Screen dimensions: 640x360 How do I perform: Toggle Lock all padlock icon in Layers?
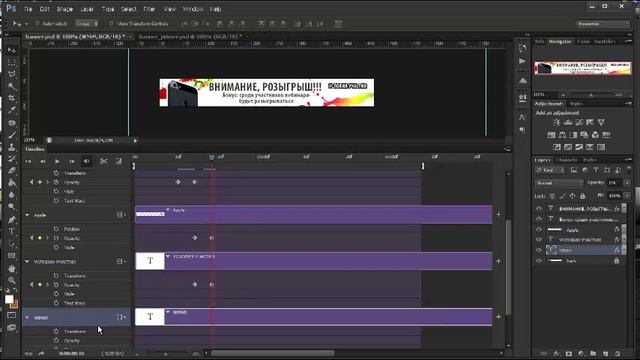[583, 196]
